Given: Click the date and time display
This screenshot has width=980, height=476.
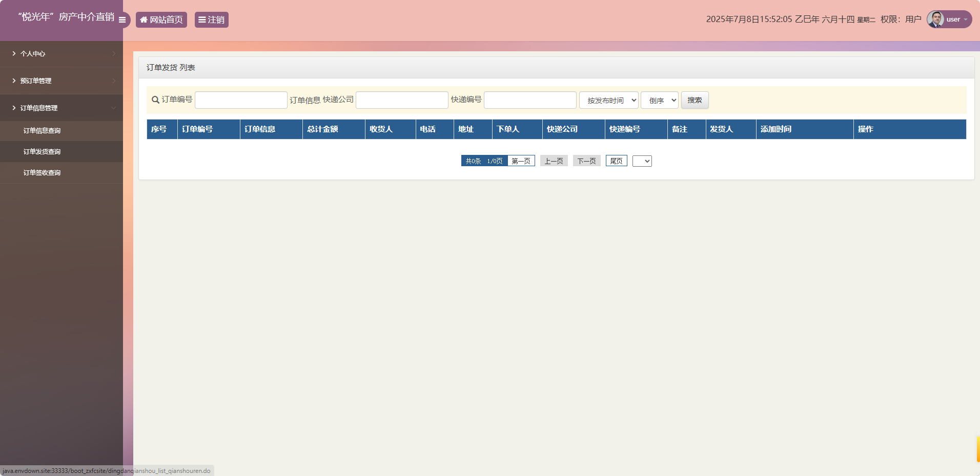Looking at the screenshot, I should [790, 19].
